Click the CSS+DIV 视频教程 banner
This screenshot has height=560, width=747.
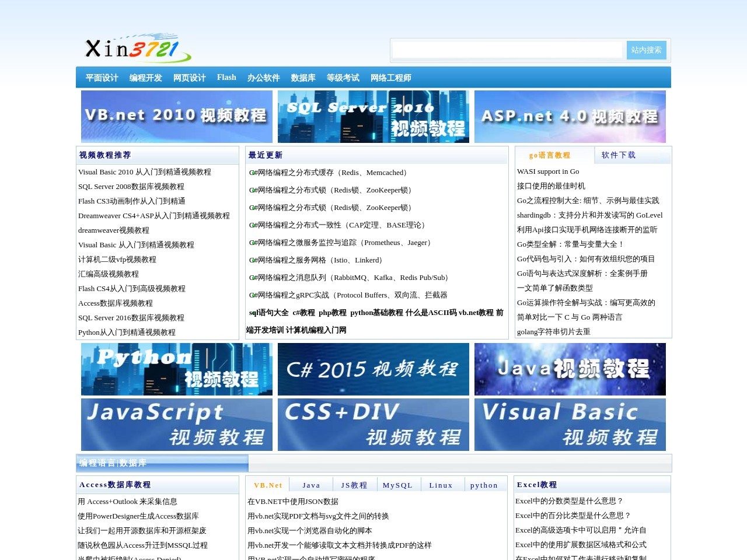tap(373, 424)
